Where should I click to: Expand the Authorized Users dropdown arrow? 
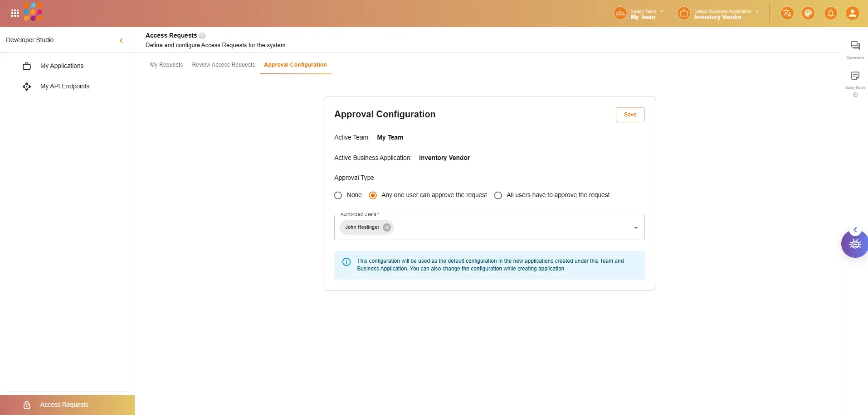[635, 228]
